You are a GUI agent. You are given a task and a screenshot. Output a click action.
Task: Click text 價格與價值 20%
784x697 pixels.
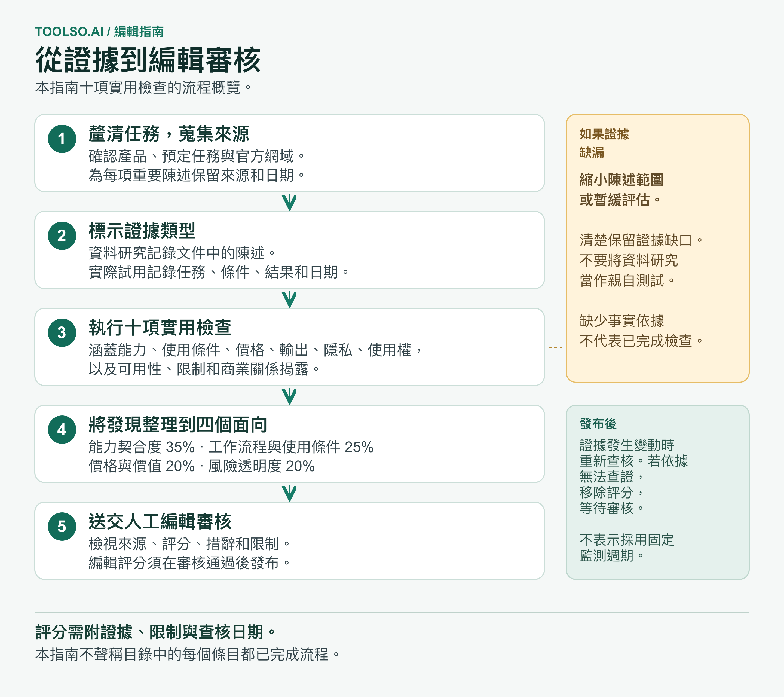[142, 466]
